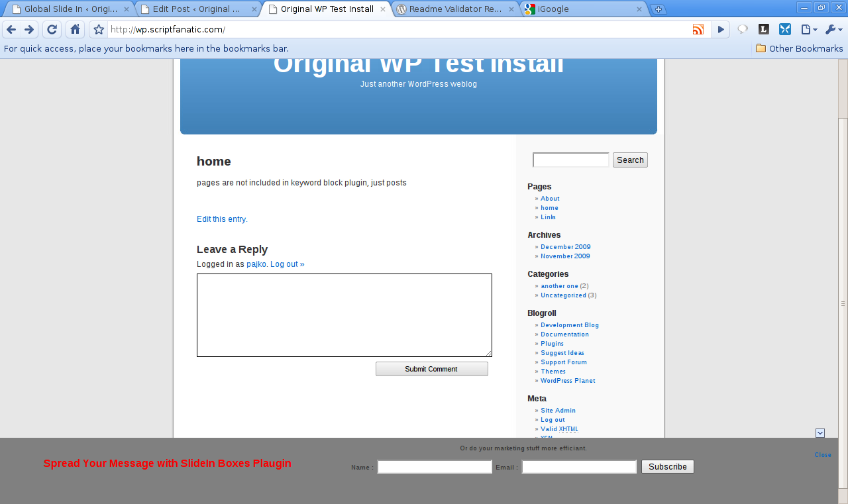848x504 pixels.
Task: Click the Email field in slide-in box
Action: [579, 467]
